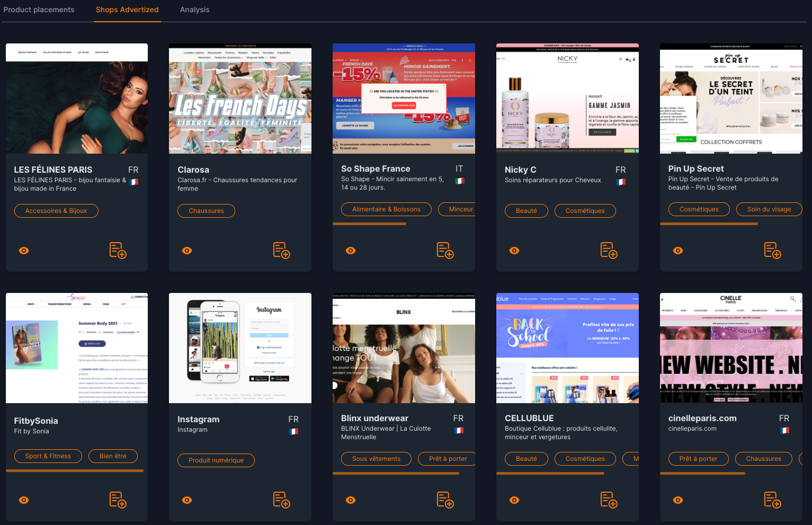Viewport: 812px width, 525px height.
Task: Click the Alimentaire & Boissons tag
Action: [x=386, y=209]
